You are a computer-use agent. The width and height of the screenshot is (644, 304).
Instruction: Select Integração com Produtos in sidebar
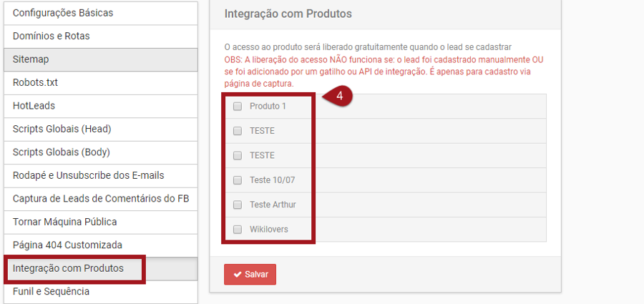tap(68, 268)
